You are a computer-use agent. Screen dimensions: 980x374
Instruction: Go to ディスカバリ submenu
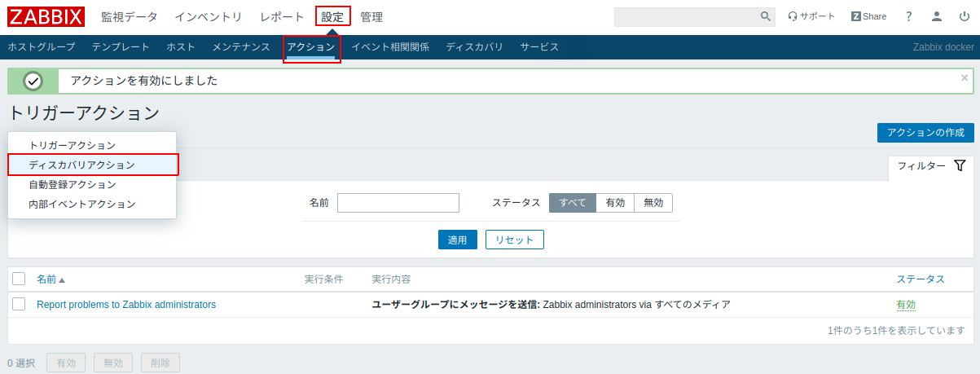474,47
